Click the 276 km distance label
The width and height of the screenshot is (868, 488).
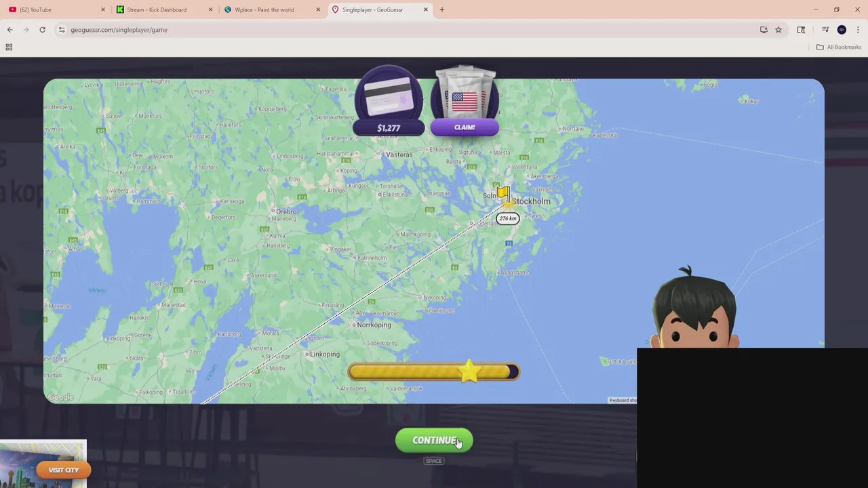click(x=508, y=218)
